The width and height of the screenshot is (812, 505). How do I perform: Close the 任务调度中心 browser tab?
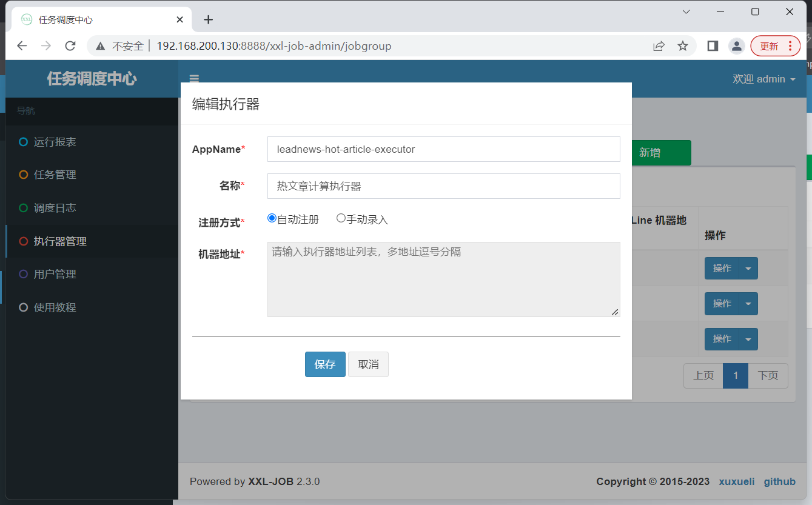[x=180, y=19]
